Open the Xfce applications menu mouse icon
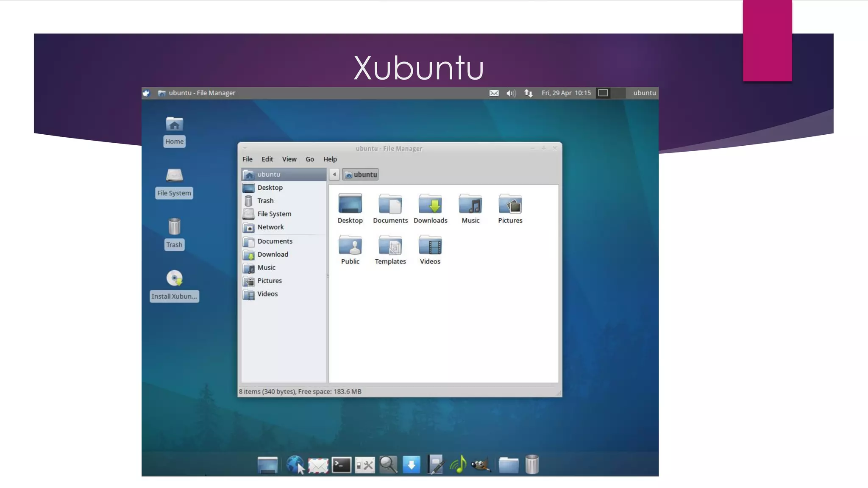 point(146,93)
